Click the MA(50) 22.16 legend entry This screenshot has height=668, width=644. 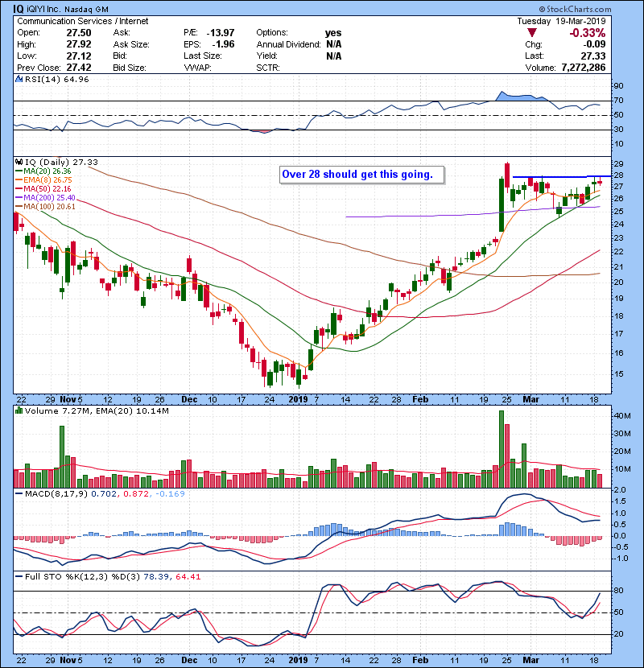pos(43,189)
